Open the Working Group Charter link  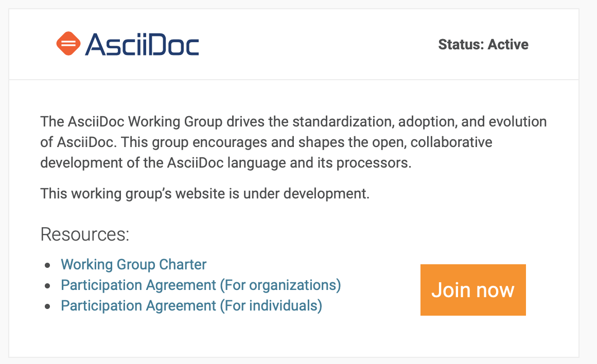tap(133, 265)
